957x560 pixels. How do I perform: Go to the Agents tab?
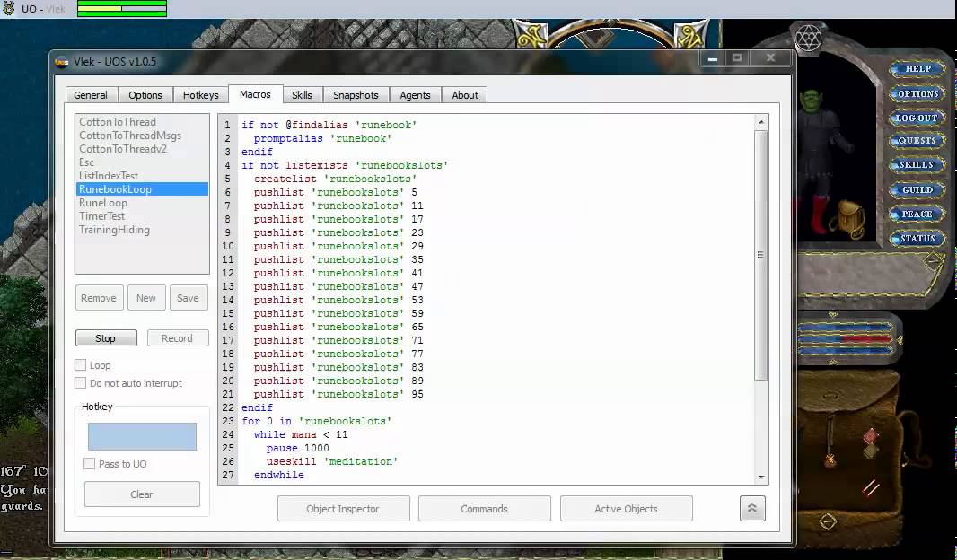click(415, 95)
